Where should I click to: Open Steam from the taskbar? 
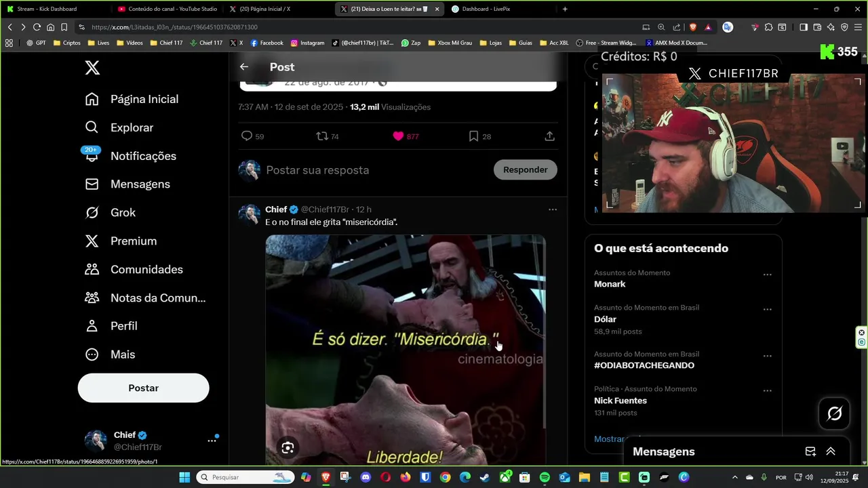(485, 477)
